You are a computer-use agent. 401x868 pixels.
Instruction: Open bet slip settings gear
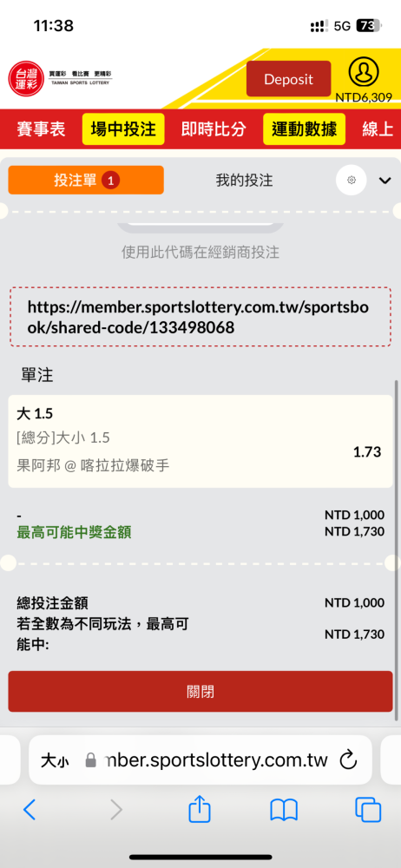pyautogui.click(x=352, y=180)
